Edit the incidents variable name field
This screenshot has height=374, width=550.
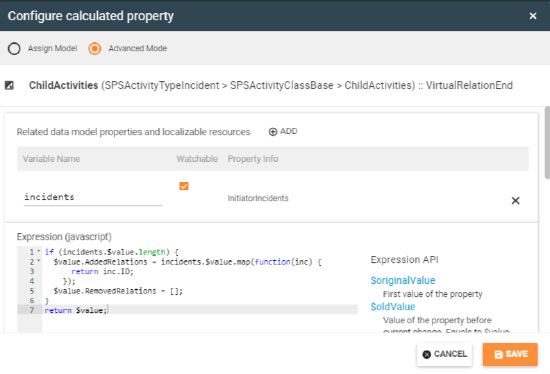tap(93, 197)
